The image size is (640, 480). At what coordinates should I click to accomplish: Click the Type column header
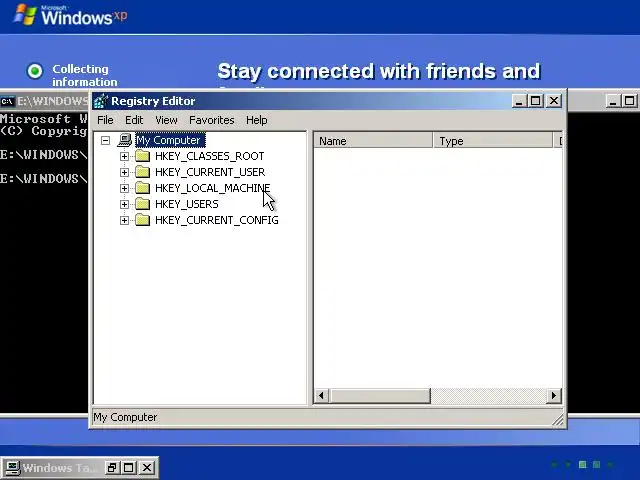coord(493,141)
